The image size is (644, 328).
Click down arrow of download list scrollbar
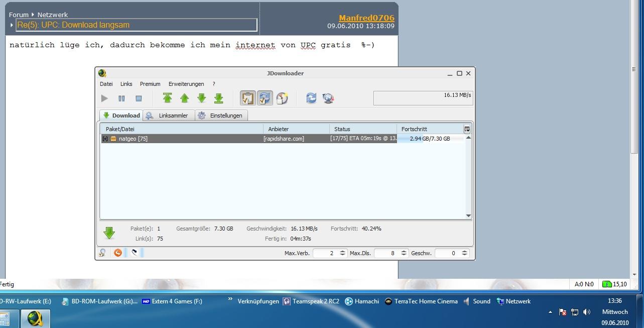click(468, 216)
